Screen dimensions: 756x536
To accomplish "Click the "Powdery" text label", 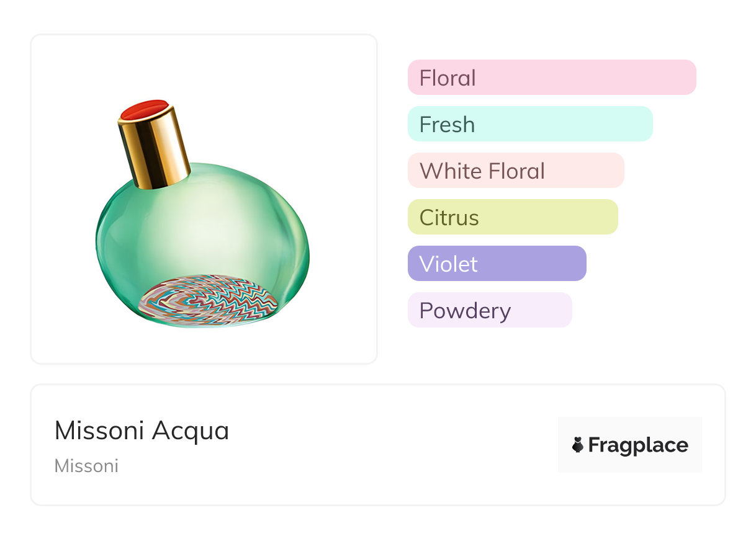I will [x=465, y=311].
